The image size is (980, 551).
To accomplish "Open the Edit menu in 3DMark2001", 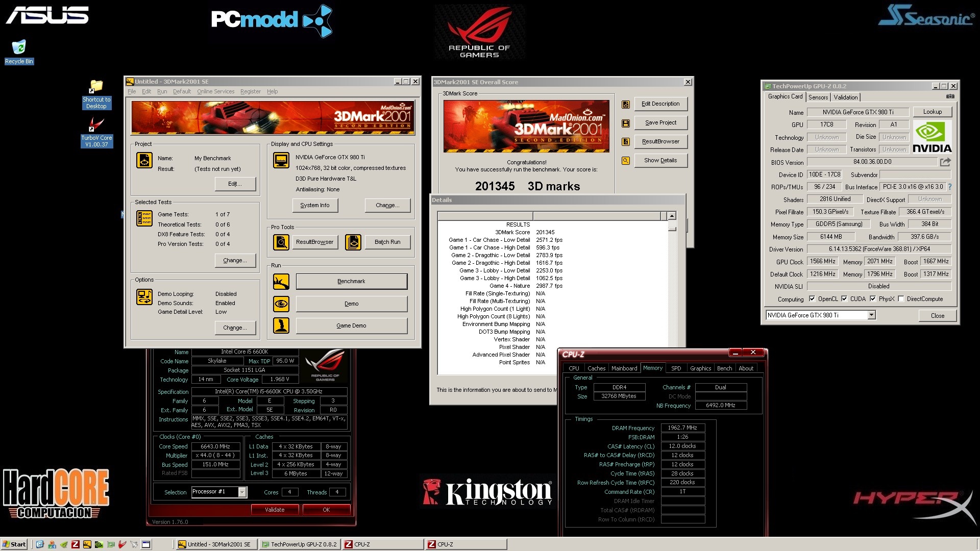I will (146, 92).
